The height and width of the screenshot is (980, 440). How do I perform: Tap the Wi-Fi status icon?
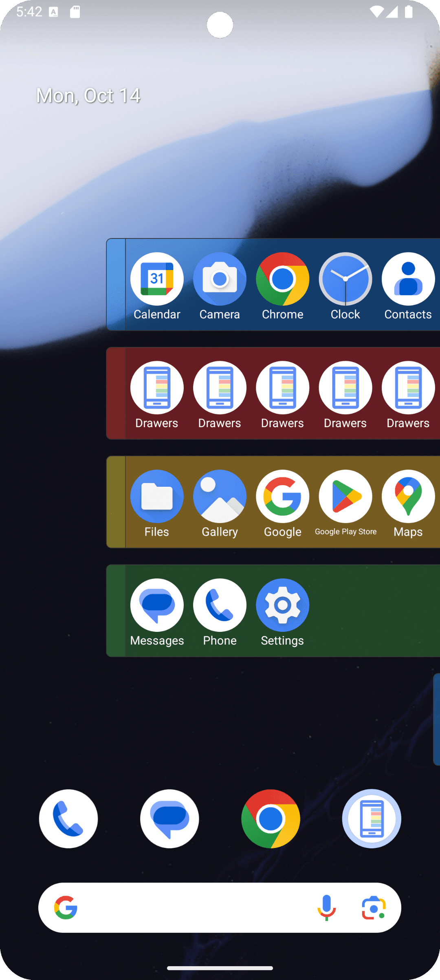[x=376, y=12]
